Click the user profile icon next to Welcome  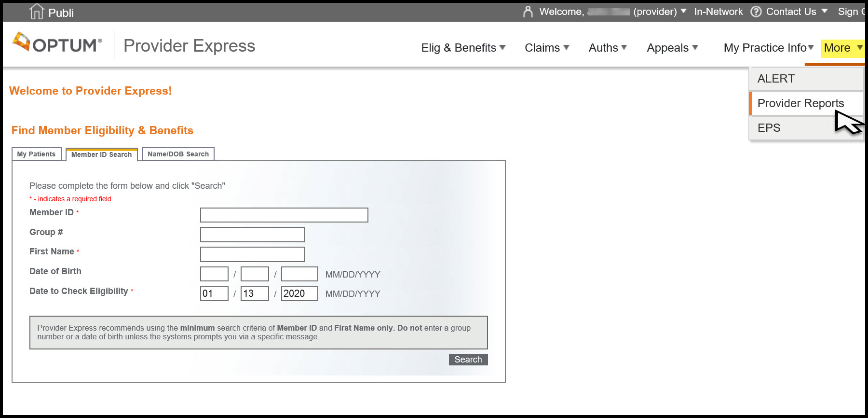[528, 12]
